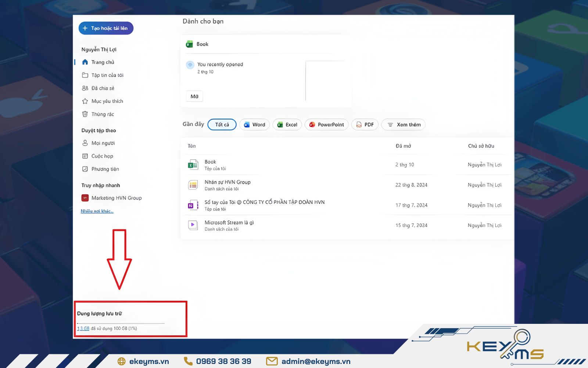Select the Excel filter icon
This screenshot has width=588, height=368.
coord(280,124)
